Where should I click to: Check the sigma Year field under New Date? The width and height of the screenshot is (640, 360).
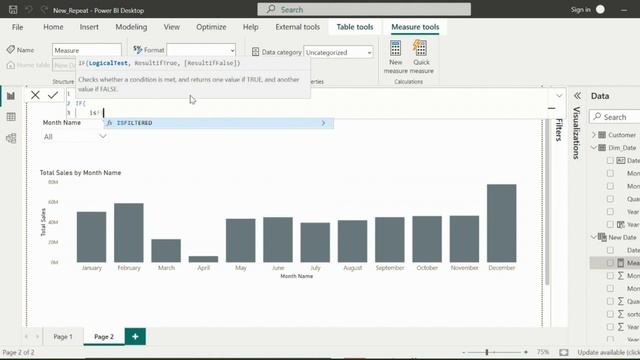coord(610,327)
